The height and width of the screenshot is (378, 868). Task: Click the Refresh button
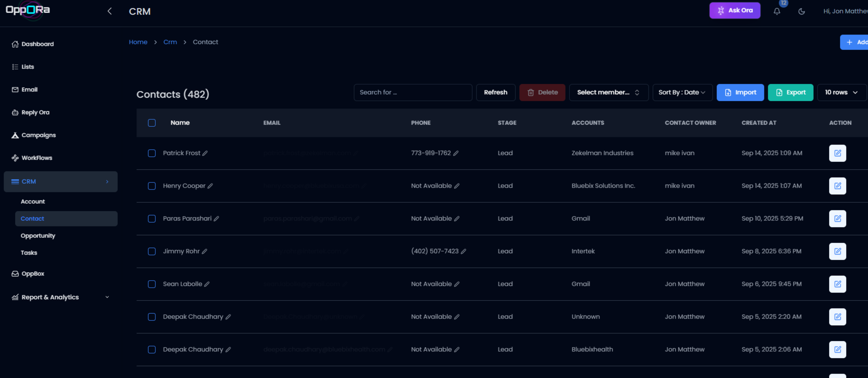pos(495,92)
